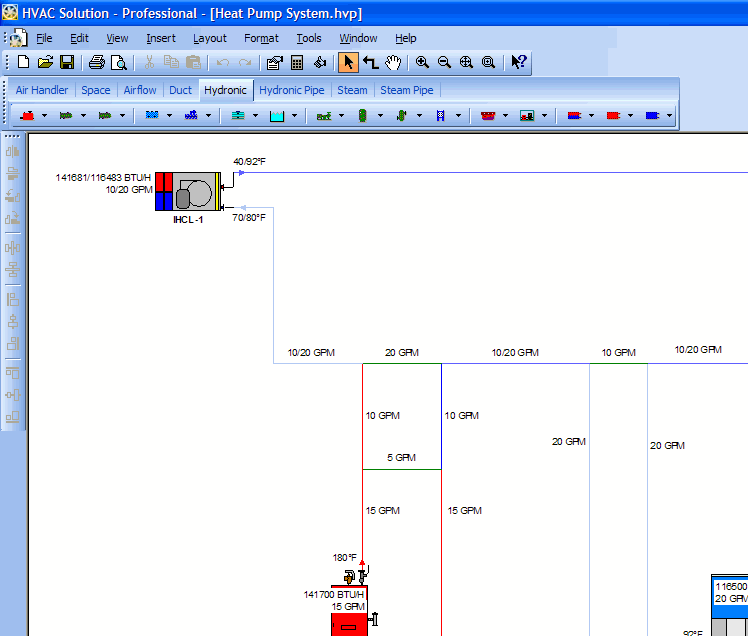Insert the cyan heat exchanger component

click(238, 115)
